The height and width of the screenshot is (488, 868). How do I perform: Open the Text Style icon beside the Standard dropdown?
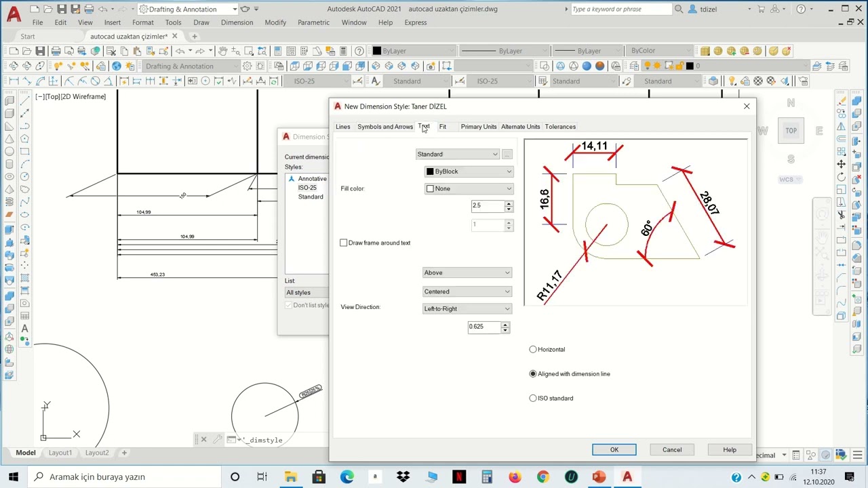[x=375, y=81]
